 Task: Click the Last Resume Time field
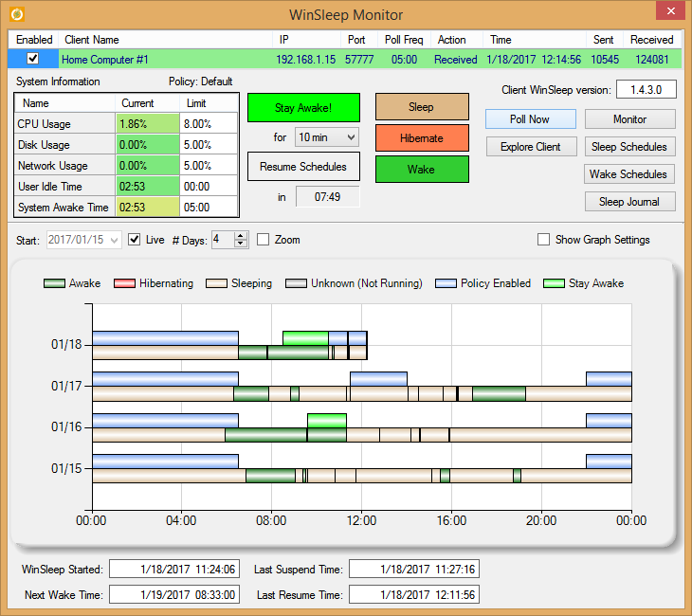(x=414, y=594)
